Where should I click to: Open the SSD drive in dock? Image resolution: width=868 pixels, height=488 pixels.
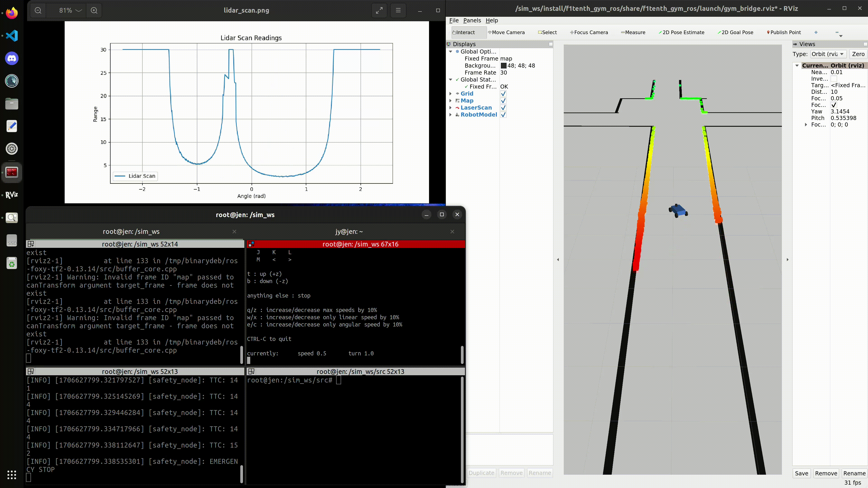tap(12, 240)
